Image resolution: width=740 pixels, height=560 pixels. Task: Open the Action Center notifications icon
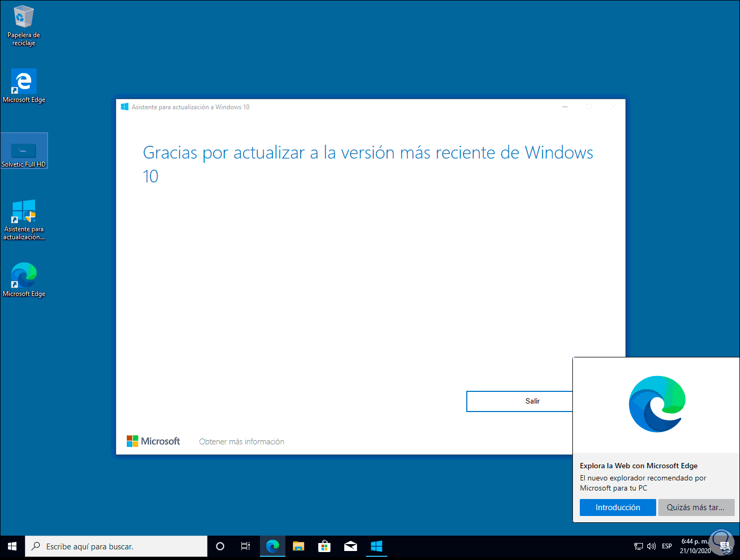pos(725,547)
